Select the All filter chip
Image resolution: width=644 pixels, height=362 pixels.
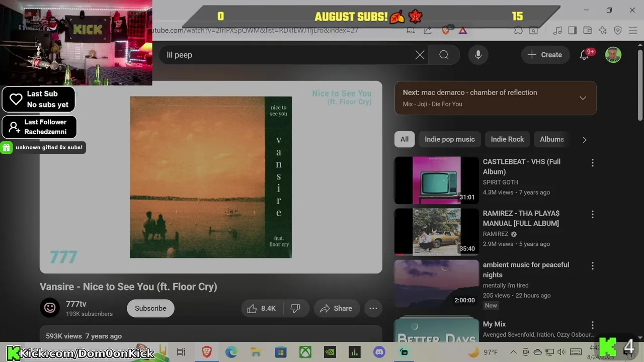coord(405,139)
